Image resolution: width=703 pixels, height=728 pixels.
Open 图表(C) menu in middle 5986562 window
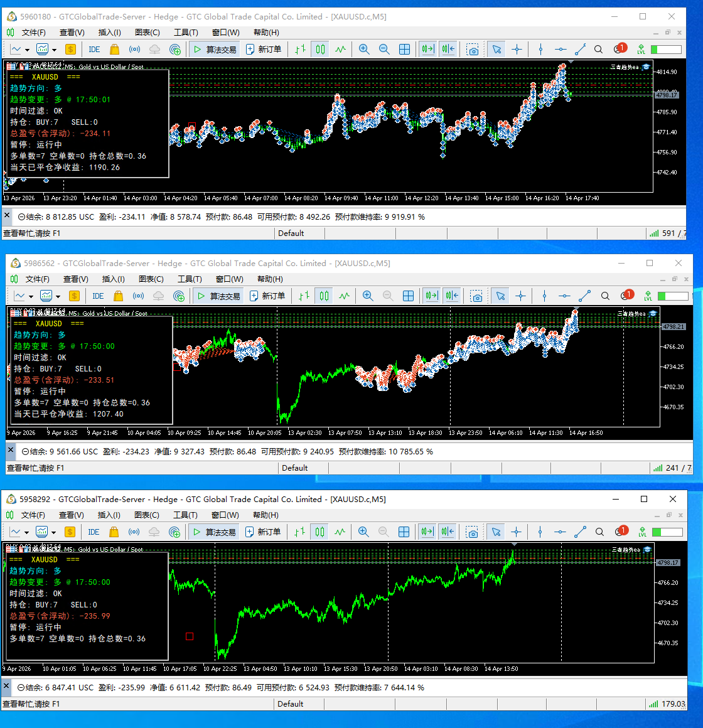(x=151, y=279)
